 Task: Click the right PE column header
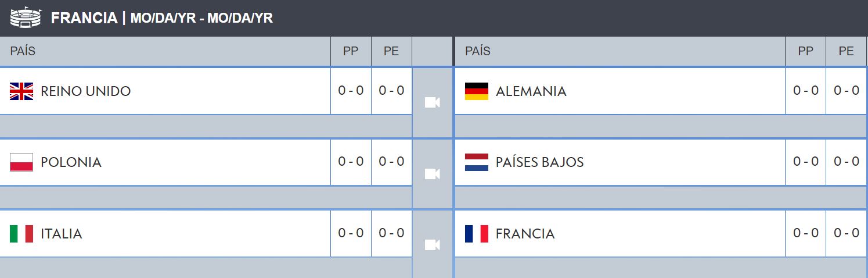click(847, 51)
